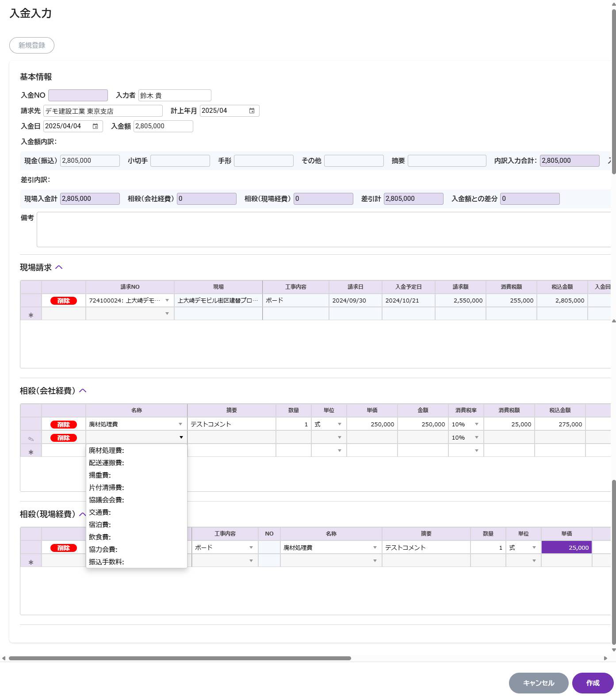Open 名称 dropdown showing 廃材処理費 in 現場経費
Screen dimensions: 616x697
[x=375, y=548]
